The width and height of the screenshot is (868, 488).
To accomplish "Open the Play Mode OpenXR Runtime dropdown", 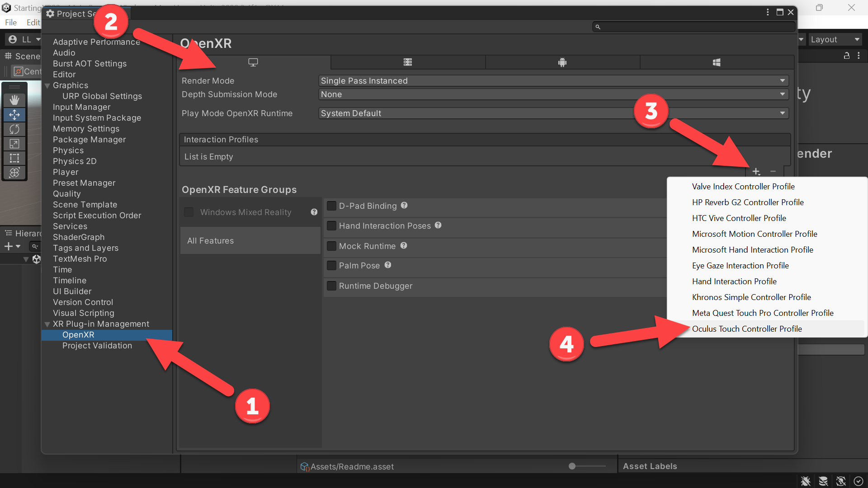I will [x=553, y=113].
